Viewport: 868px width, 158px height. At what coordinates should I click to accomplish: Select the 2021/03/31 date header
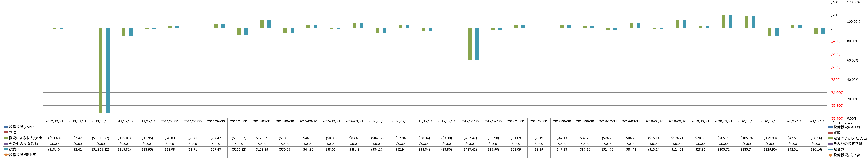(x=816, y=121)
